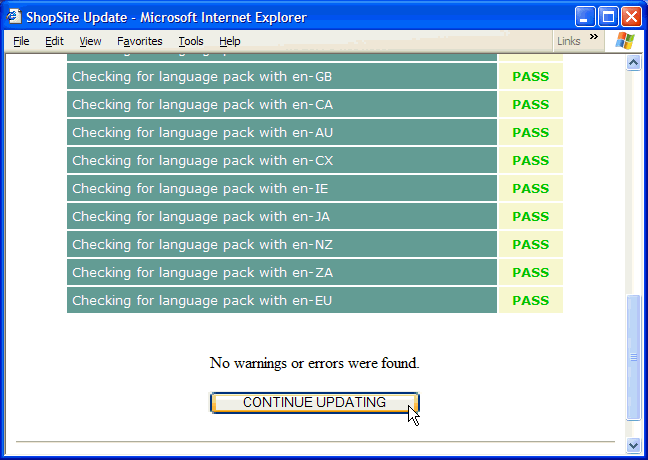Expand the Links toolbar chevron
This screenshot has height=460, width=648.
594,39
